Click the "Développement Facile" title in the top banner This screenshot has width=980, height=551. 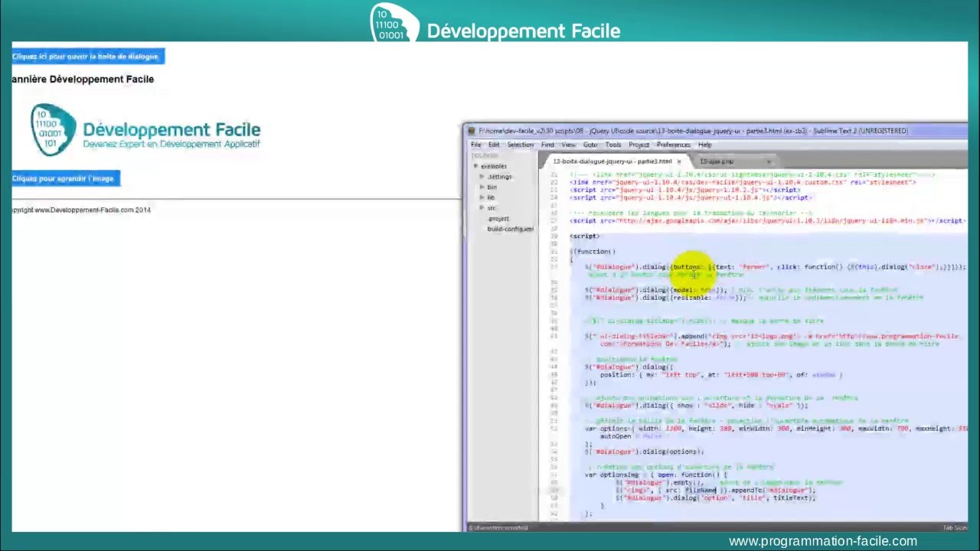(523, 31)
